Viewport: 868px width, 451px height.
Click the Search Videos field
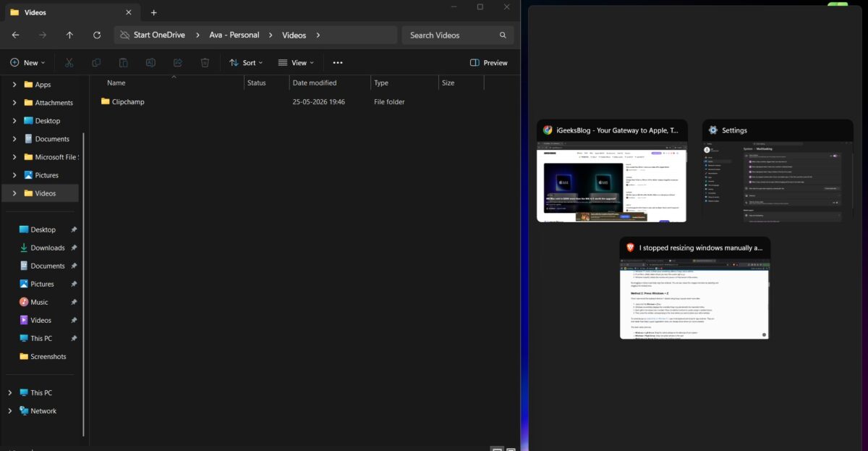[459, 35]
